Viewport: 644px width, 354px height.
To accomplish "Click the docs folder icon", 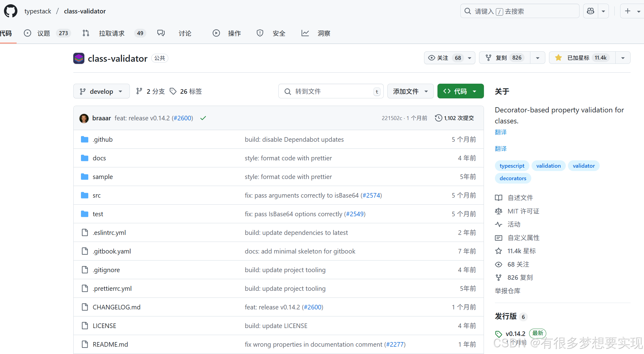I will pyautogui.click(x=85, y=158).
